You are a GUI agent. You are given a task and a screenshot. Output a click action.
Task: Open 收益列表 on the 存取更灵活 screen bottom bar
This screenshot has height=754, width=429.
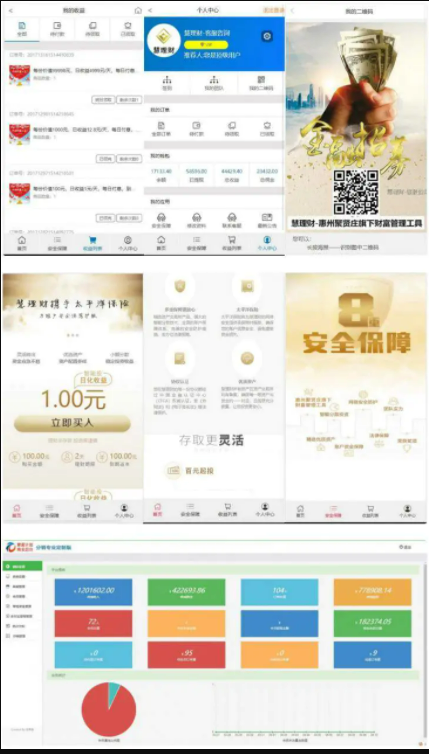229,510
